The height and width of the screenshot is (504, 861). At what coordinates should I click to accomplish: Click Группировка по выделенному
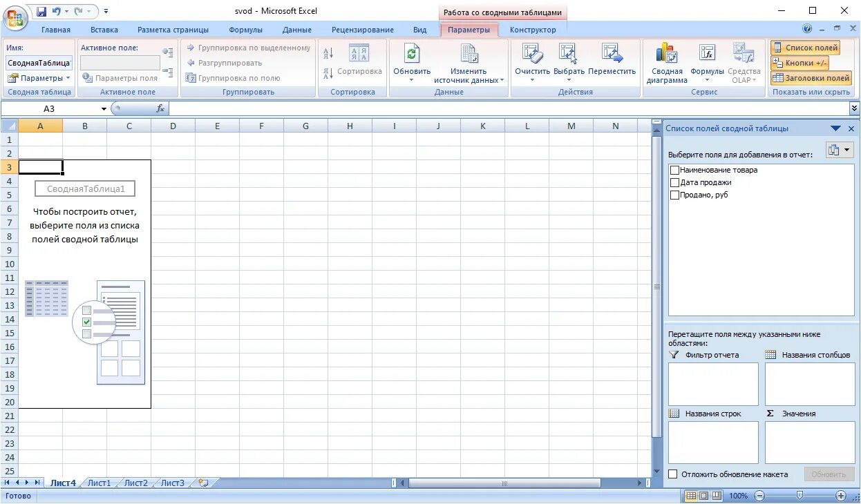[x=248, y=48]
